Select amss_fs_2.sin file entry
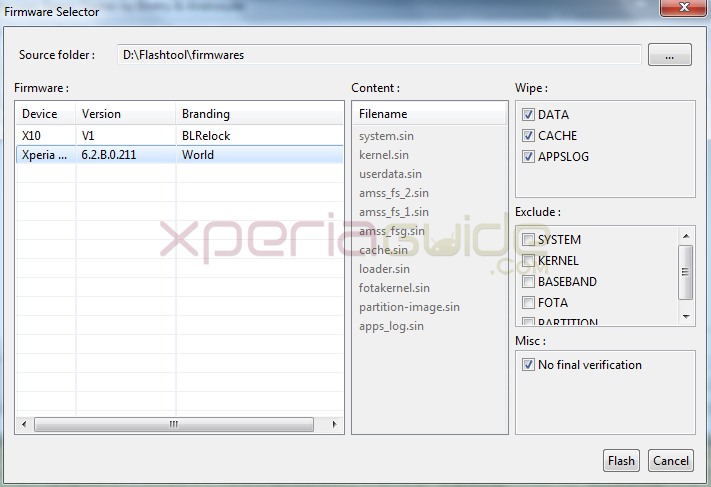The height and width of the screenshot is (487, 711). [x=394, y=193]
